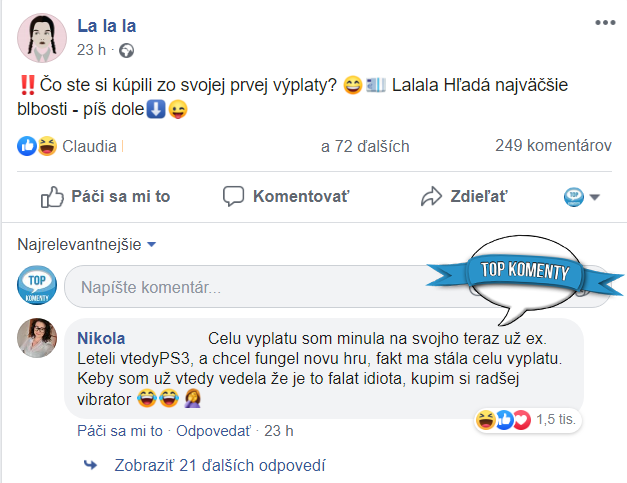
Task: Click the Zdieľať share arrow icon
Action: pyautogui.click(x=431, y=196)
